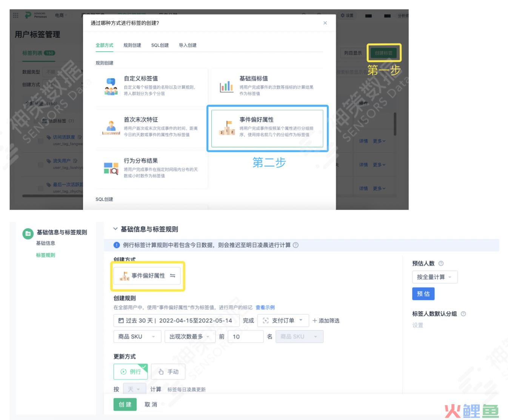Click the 活跃标签 folder icon

[44, 121]
